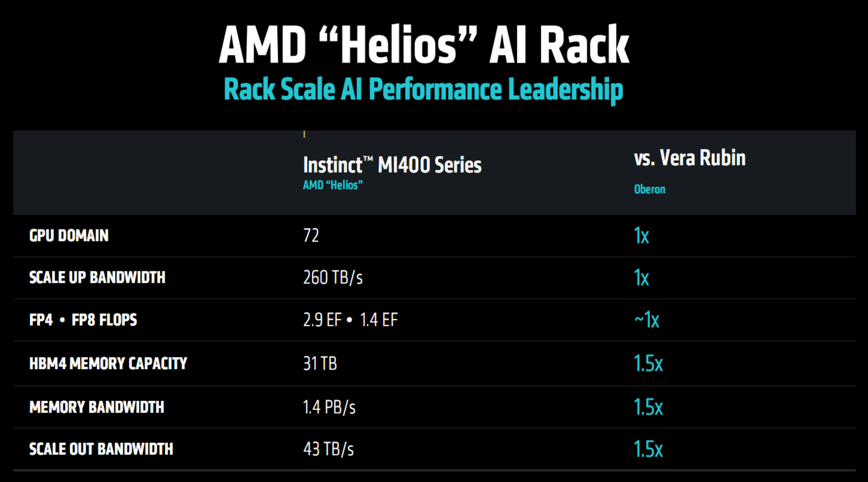Click the 1.5x HBM4 memory capacity comparison
This screenshot has height=482, width=868.
pos(648,363)
